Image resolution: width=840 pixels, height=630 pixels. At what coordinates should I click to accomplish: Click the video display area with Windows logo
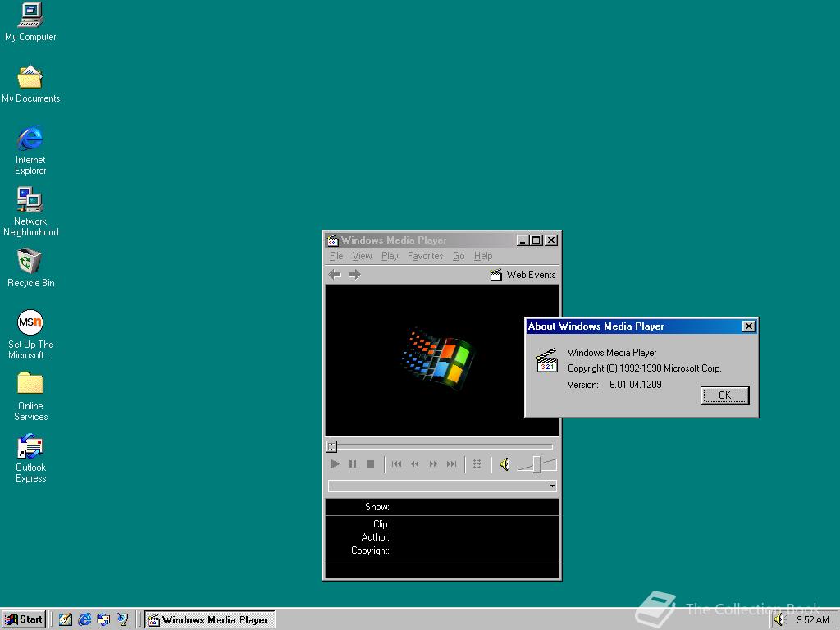[442, 360]
